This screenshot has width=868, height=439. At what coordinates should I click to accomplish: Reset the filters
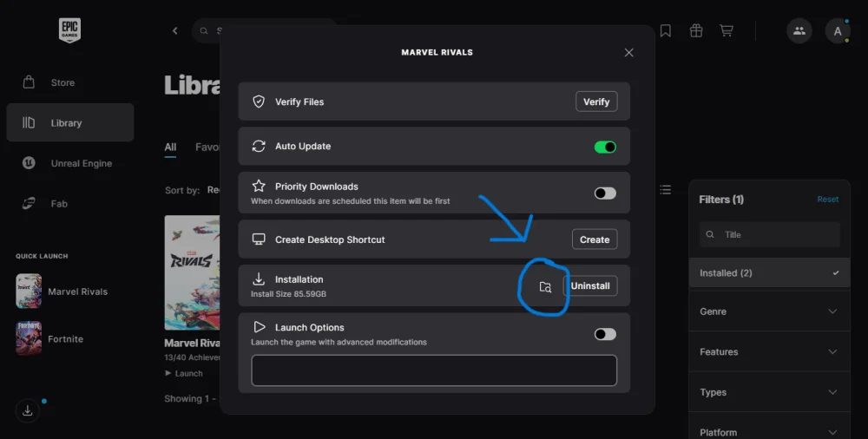tap(827, 200)
